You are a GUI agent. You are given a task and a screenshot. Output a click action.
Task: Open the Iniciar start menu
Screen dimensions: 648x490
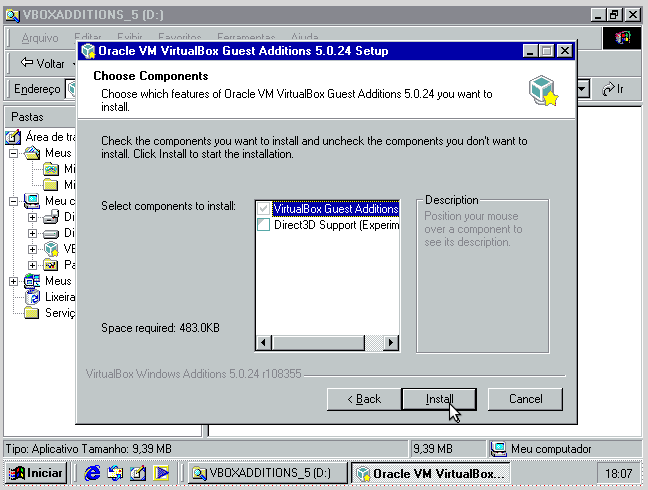click(x=36, y=473)
